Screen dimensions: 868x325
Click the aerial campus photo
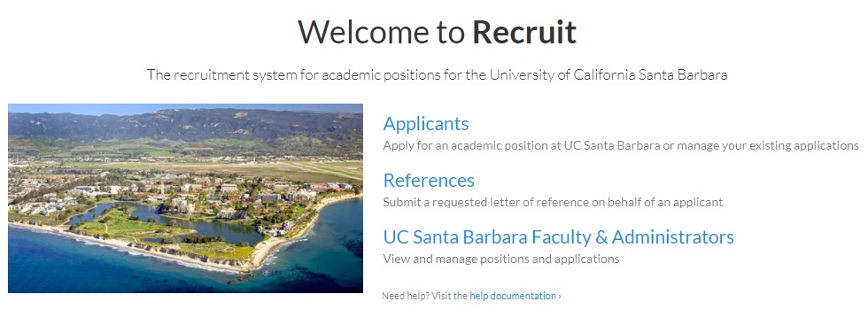tap(185, 198)
